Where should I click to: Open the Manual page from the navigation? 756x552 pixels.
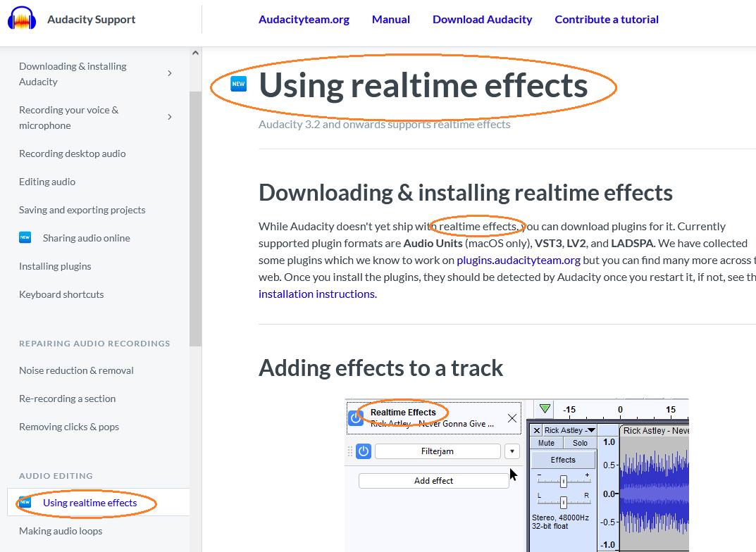[x=390, y=19]
